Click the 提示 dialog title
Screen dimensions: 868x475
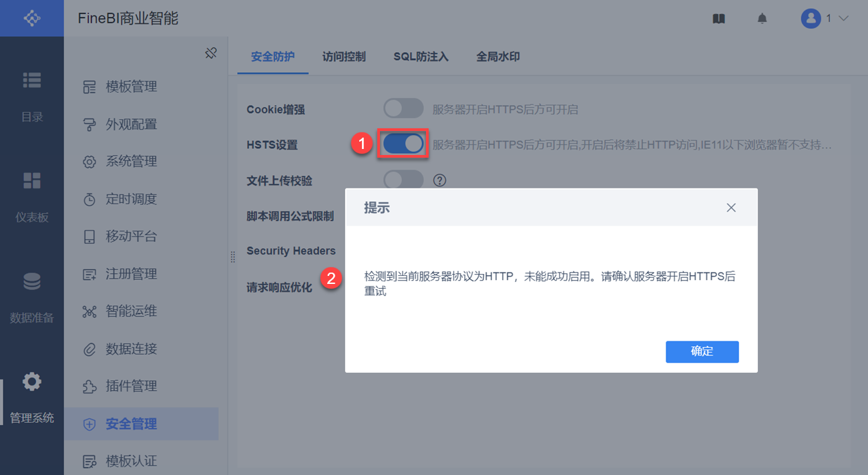point(377,208)
